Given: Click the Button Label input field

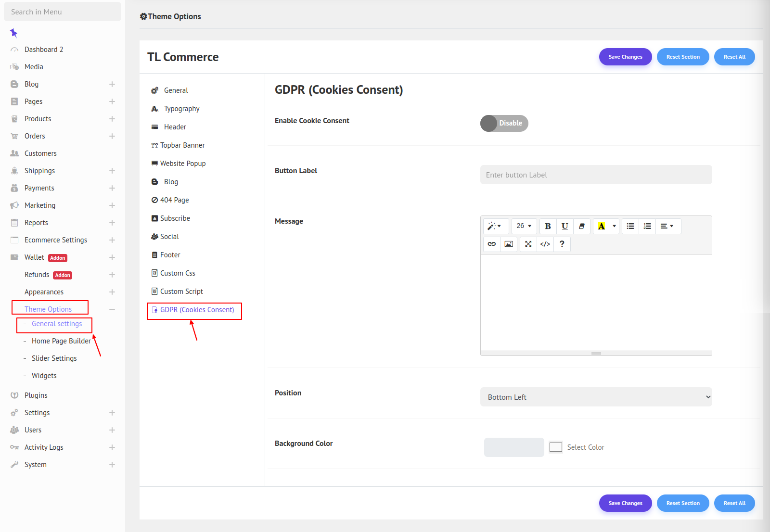Looking at the screenshot, I should point(596,175).
